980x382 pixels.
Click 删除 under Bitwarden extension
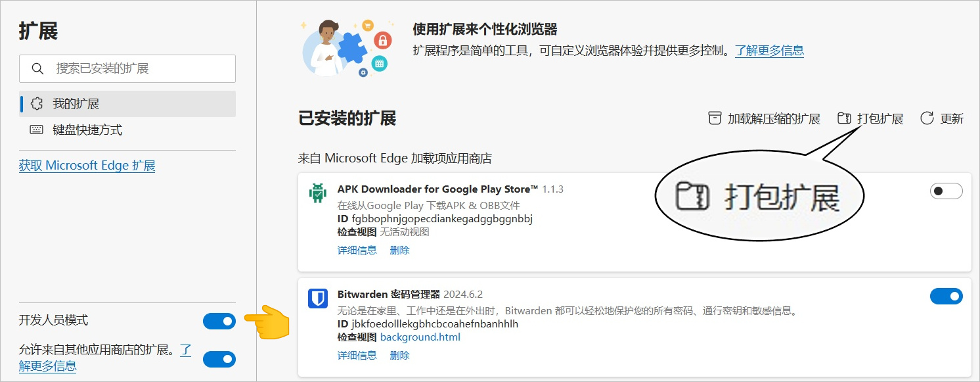click(399, 356)
